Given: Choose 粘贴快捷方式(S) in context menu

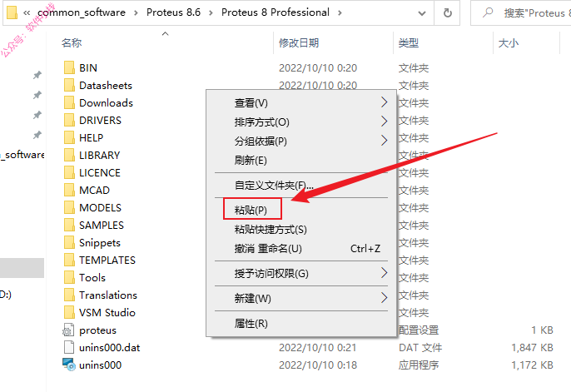Looking at the screenshot, I should (301, 230).
